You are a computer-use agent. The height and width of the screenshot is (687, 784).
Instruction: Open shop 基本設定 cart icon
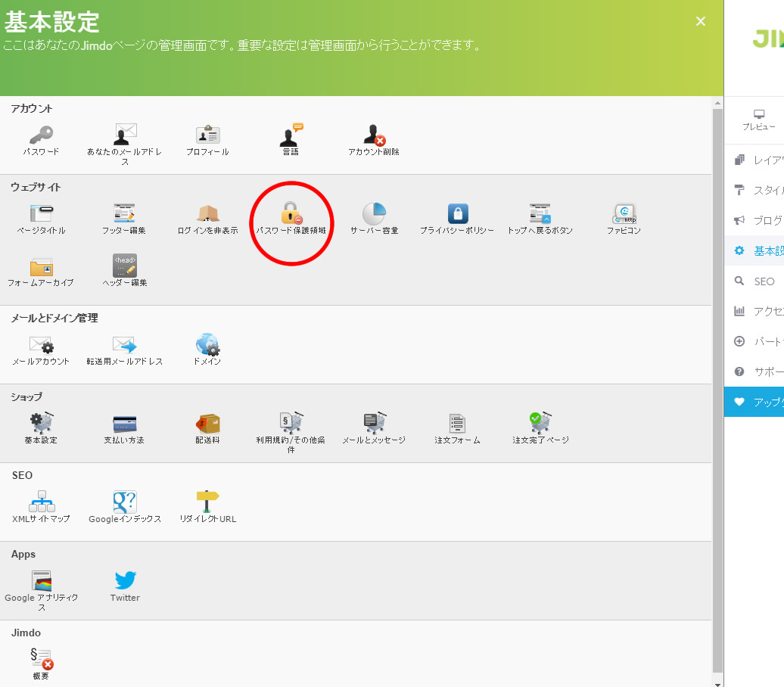41,423
